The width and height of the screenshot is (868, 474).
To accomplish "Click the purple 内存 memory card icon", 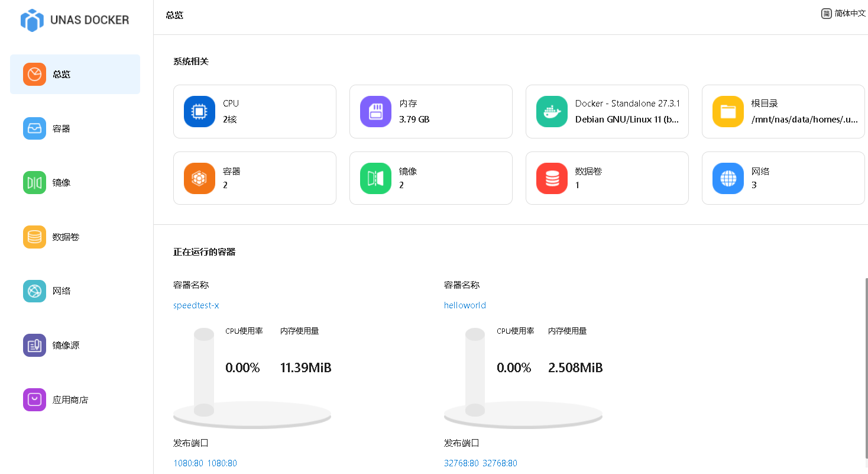I will tap(375, 111).
